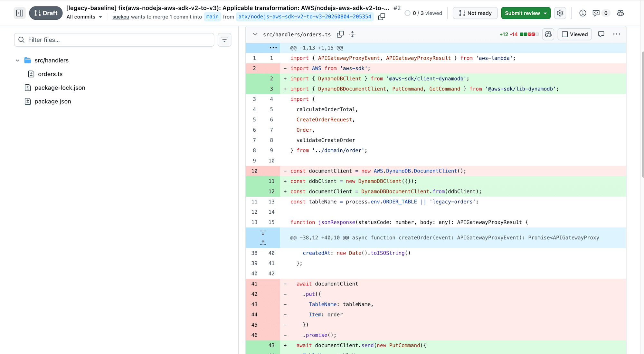Collapse the orders.ts diff section
644x354 pixels.
[255, 34]
